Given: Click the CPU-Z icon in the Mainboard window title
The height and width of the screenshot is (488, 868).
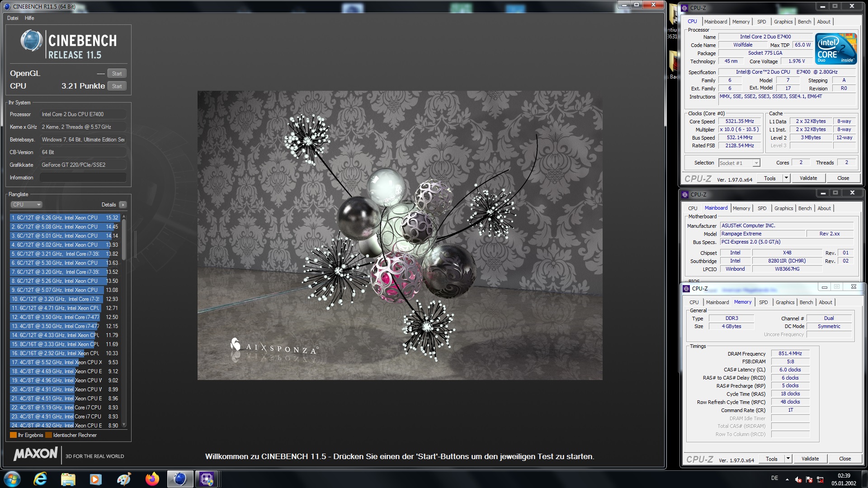Looking at the screenshot, I should pyautogui.click(x=686, y=194).
